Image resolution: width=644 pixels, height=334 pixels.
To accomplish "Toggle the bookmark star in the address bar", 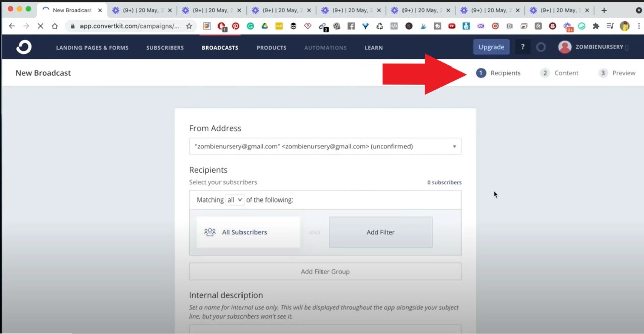I will click(188, 26).
